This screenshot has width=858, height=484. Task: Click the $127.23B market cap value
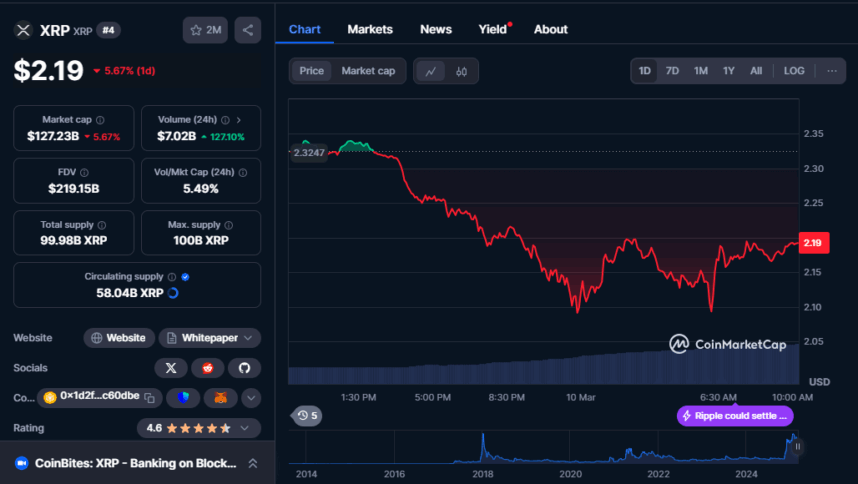53,136
